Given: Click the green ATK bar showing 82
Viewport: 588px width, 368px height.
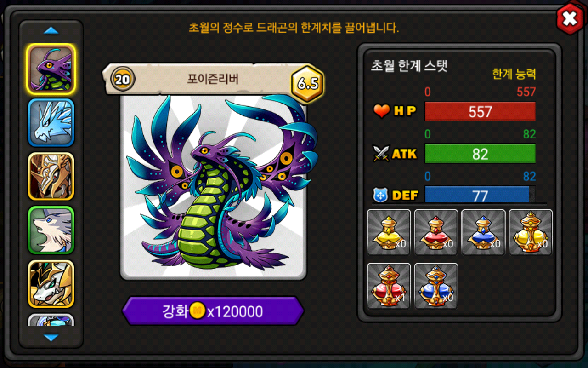Looking at the screenshot, I should pyautogui.click(x=480, y=153).
